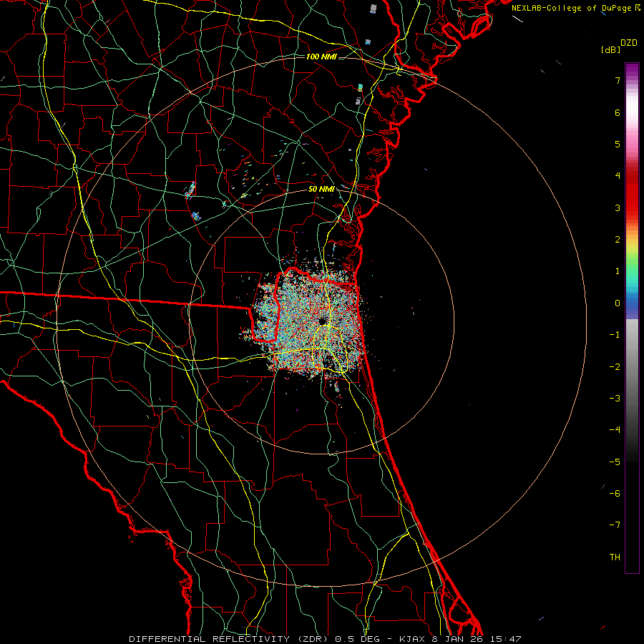
Task: Select the DZD legend title
Action: [629, 43]
